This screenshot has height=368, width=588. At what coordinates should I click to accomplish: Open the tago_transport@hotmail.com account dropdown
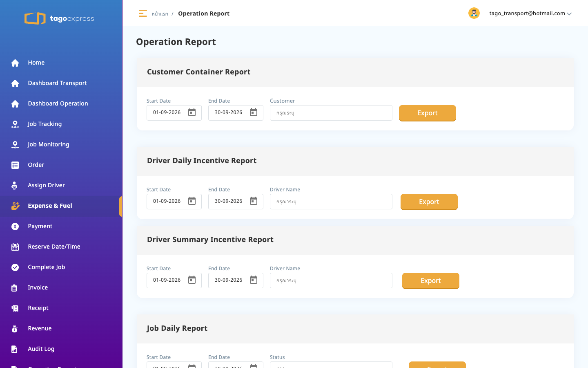(x=530, y=13)
